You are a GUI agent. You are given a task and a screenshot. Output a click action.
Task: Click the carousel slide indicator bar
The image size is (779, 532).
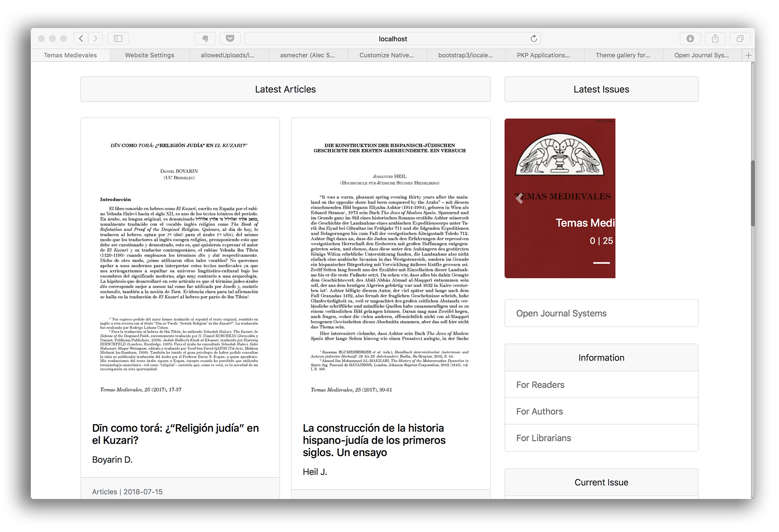(601, 263)
